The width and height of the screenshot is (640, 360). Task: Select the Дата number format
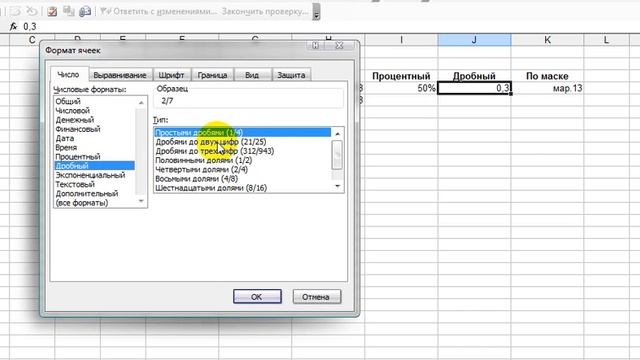[95, 138]
